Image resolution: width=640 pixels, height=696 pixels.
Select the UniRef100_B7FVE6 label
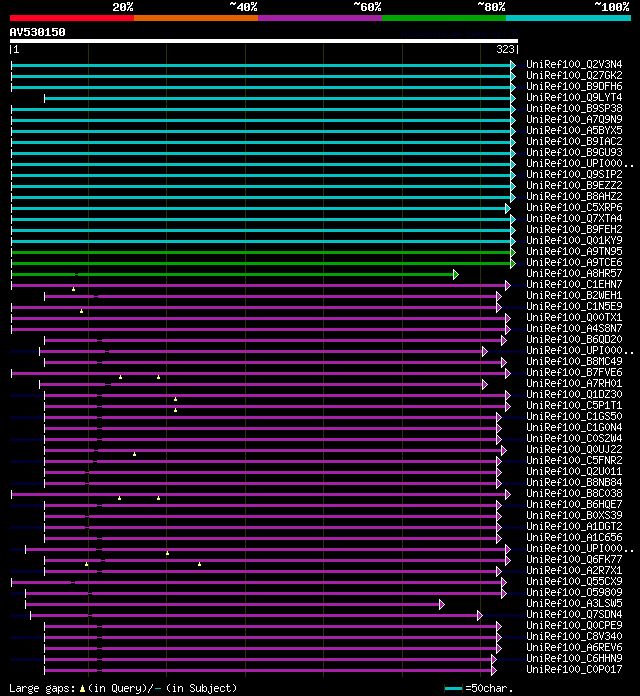coord(574,372)
